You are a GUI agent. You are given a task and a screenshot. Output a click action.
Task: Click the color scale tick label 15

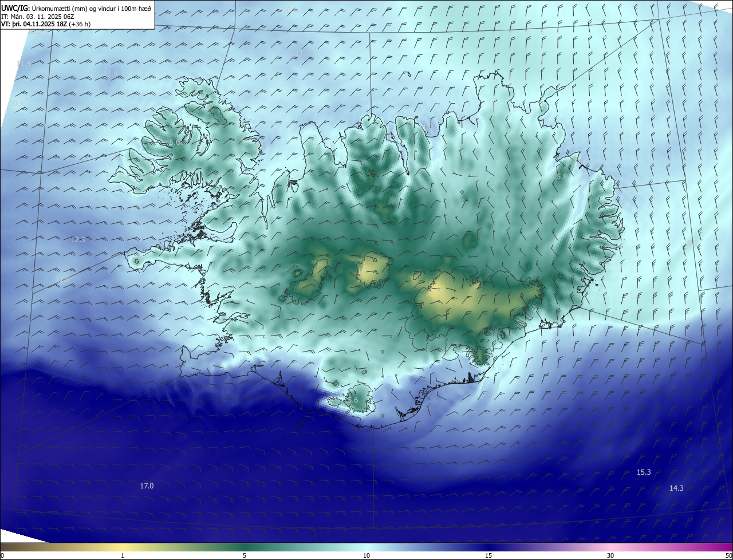click(x=488, y=555)
